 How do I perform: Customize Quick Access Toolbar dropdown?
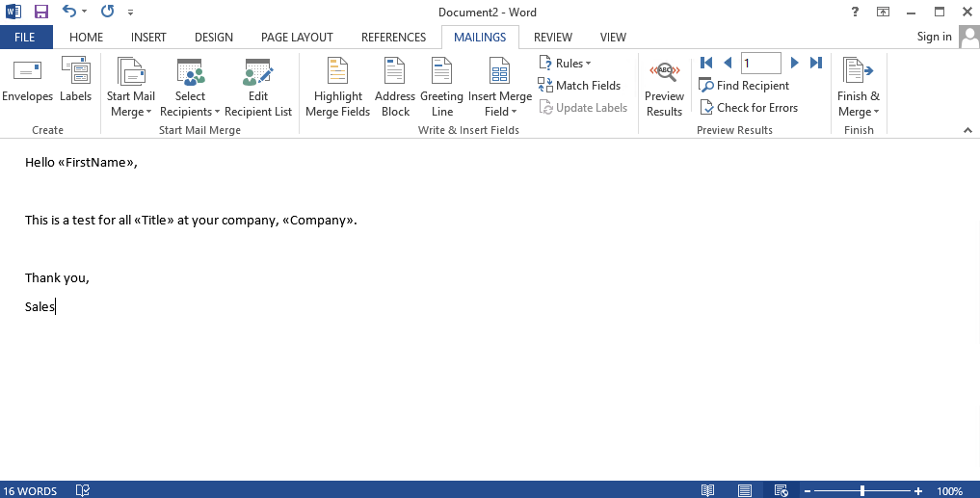coord(130,12)
